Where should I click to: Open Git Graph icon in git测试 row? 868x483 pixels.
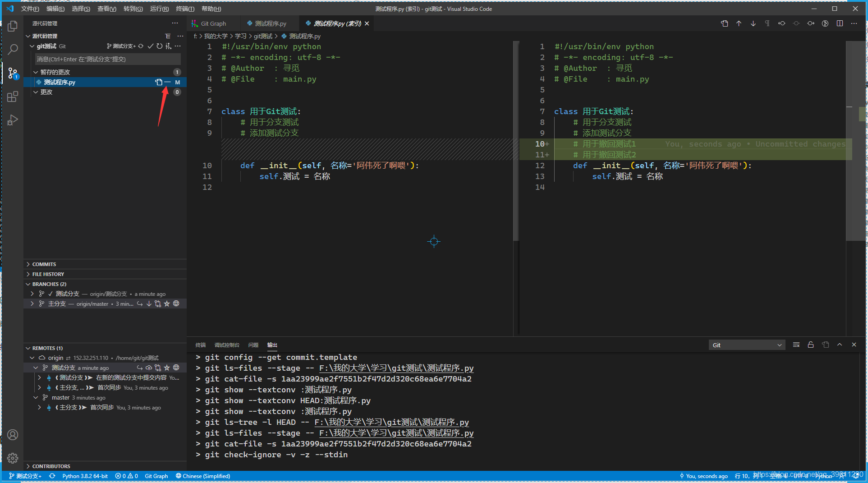pyautogui.click(x=168, y=46)
